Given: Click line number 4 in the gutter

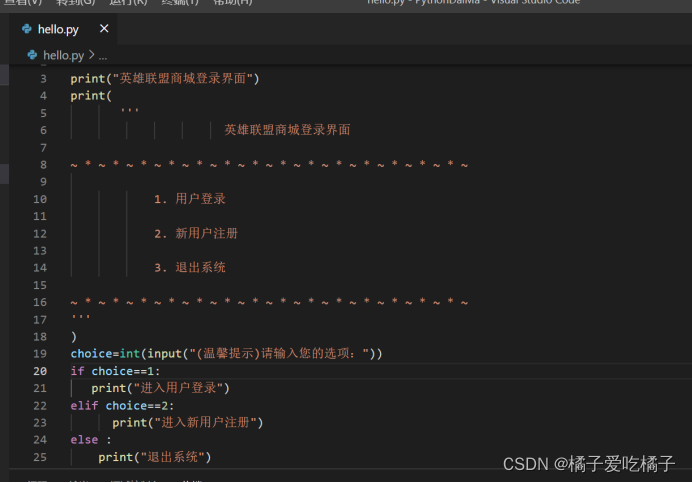Looking at the screenshot, I should tap(43, 96).
